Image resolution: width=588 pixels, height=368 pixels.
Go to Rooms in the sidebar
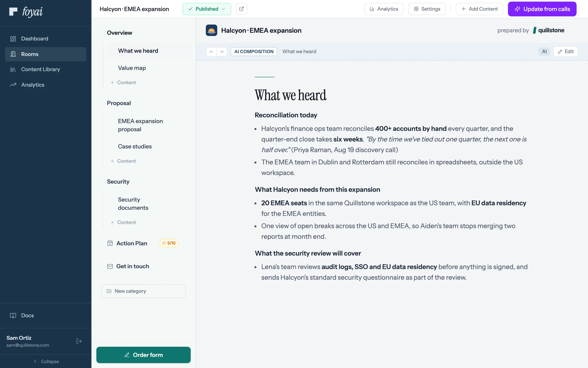coord(46,54)
